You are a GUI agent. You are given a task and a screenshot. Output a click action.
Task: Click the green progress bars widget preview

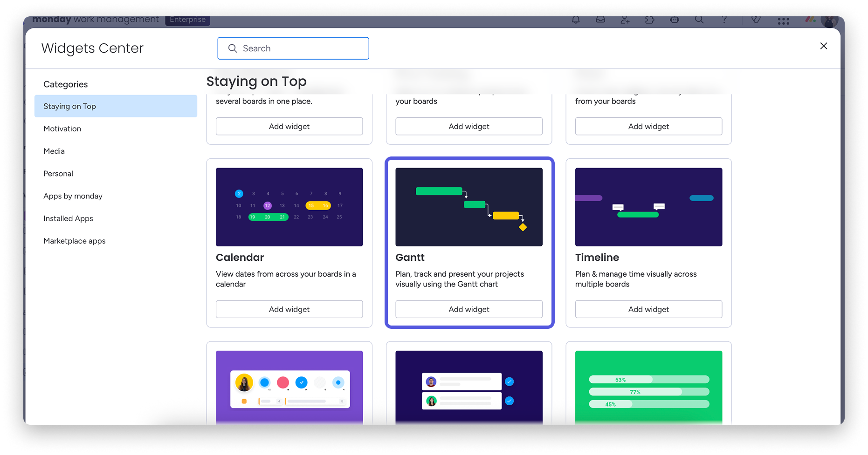[x=648, y=387]
